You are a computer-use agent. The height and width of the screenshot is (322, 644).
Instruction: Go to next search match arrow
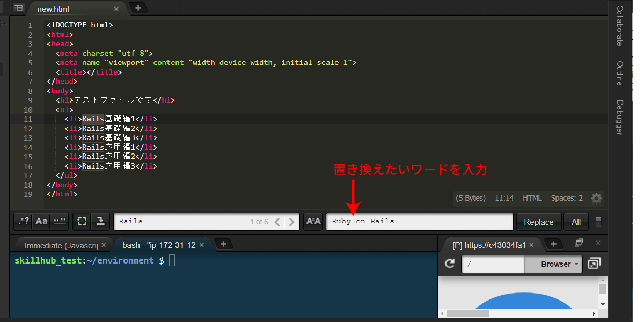(291, 222)
